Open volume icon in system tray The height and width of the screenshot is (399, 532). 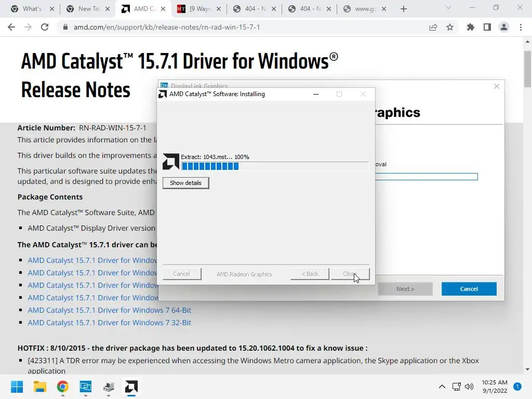coord(469,387)
